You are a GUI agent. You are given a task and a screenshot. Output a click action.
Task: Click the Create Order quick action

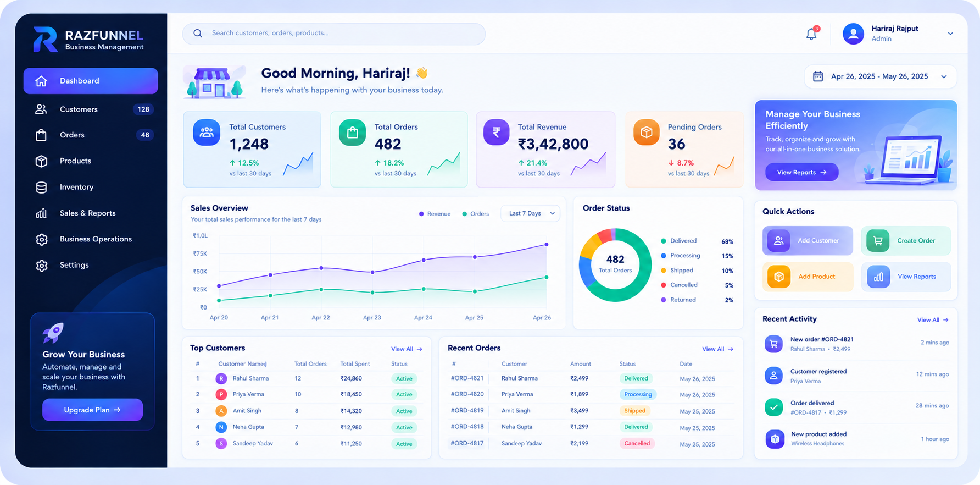(x=906, y=240)
